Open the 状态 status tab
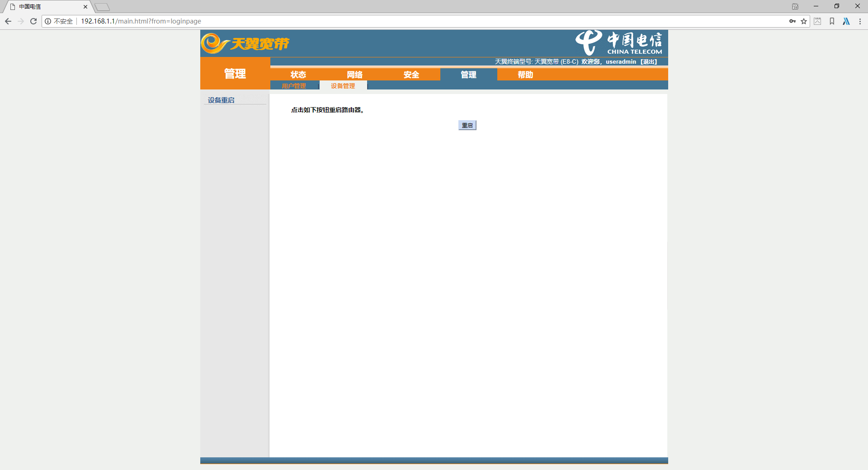868x470 pixels. (298, 75)
